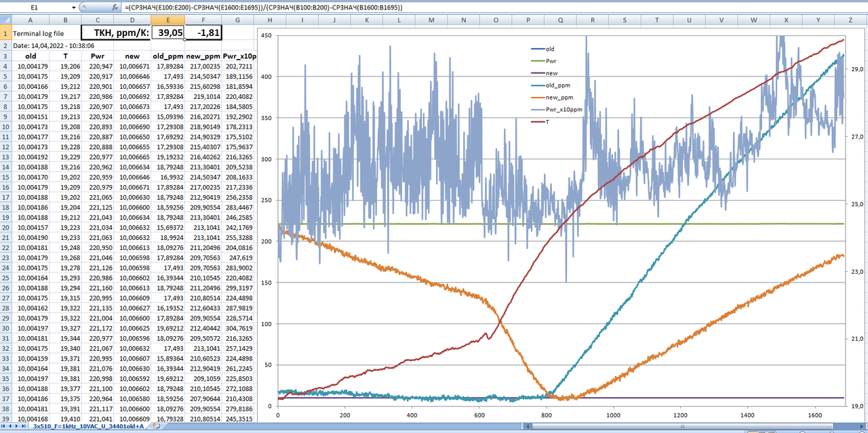Open sheet tab 3x510_F=1kHz_10VAC_U_34401old+A

click(x=89, y=426)
